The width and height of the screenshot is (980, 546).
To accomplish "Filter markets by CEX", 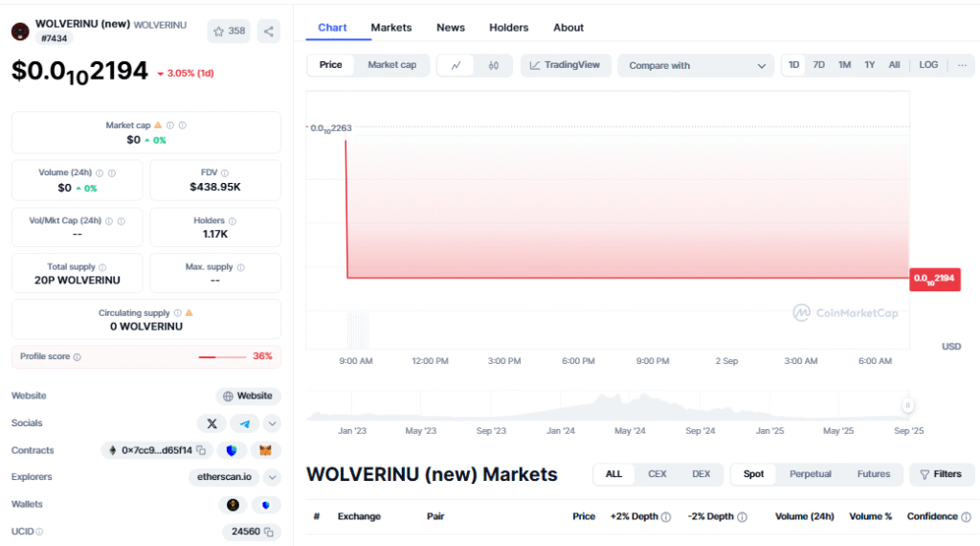I will click(x=657, y=474).
